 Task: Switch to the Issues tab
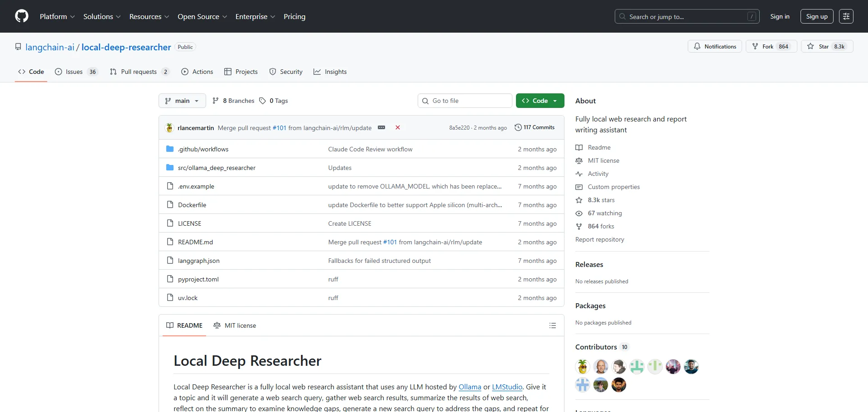pyautogui.click(x=76, y=72)
